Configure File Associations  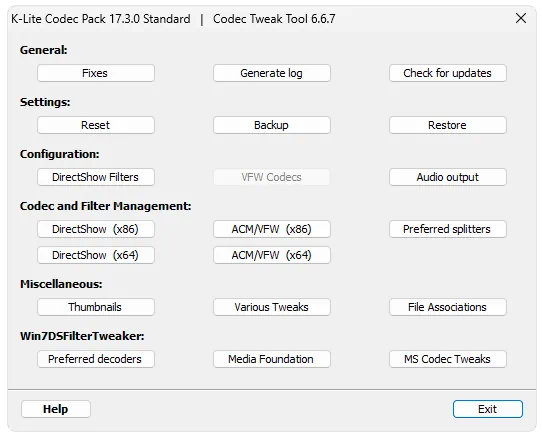pos(448,307)
